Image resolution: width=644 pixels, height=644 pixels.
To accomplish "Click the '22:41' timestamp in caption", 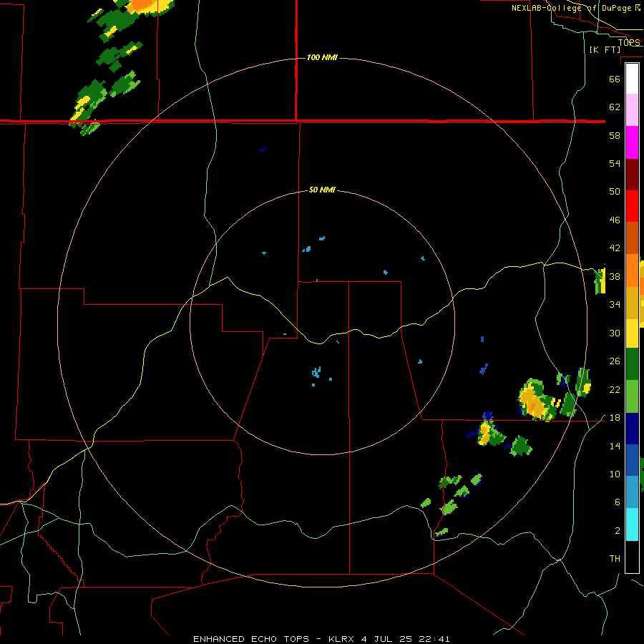I will point(434,639).
